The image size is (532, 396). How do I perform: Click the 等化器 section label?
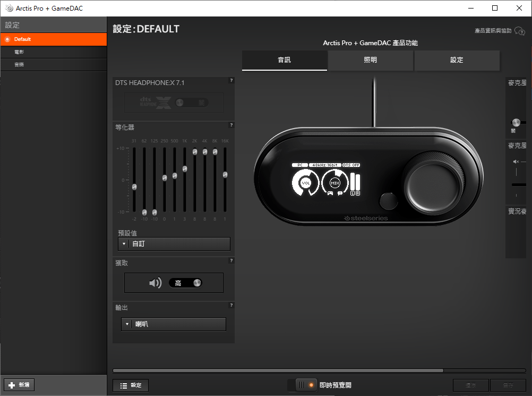(125, 128)
